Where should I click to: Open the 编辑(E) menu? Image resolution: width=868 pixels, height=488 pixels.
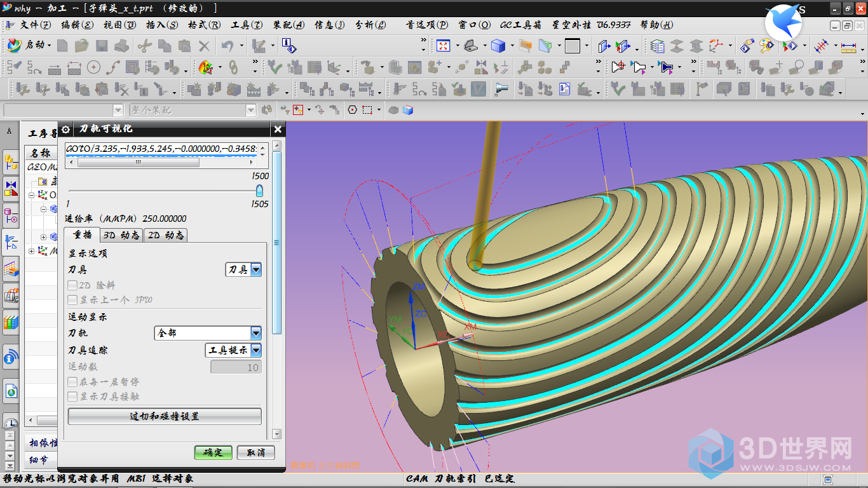tap(78, 25)
